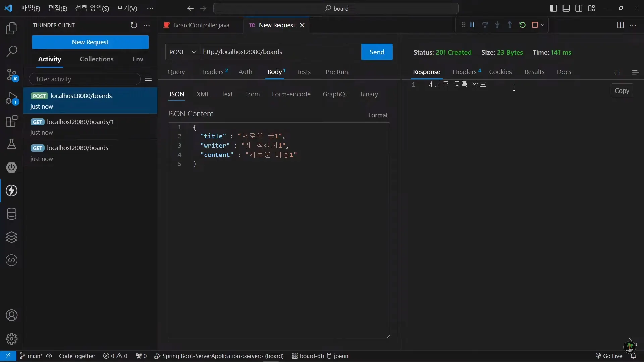
Task: Click the Send button
Action: click(x=377, y=52)
